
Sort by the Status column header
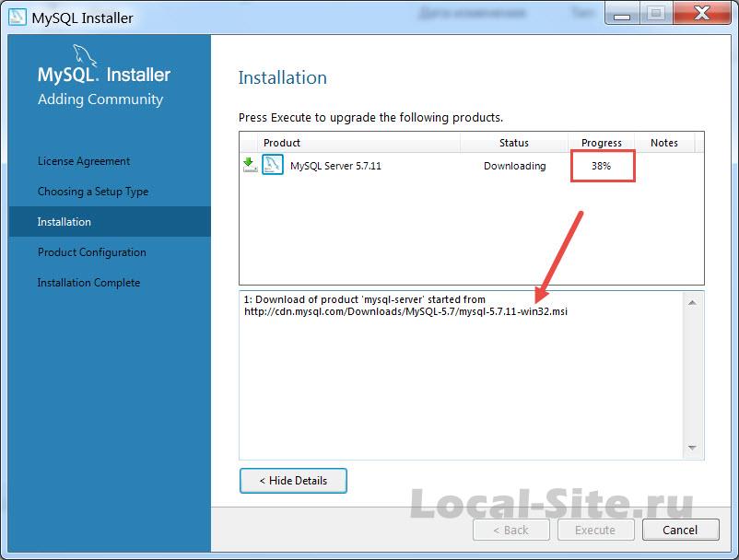514,143
